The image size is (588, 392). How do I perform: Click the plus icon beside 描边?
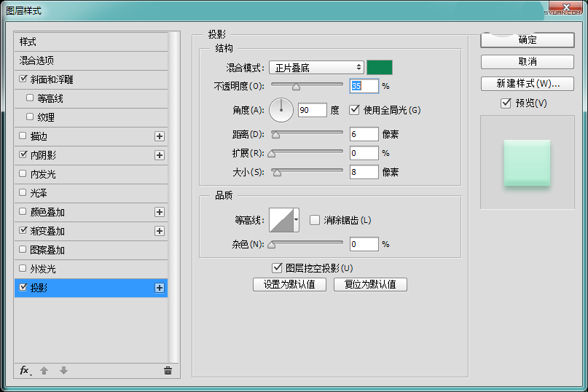point(160,136)
